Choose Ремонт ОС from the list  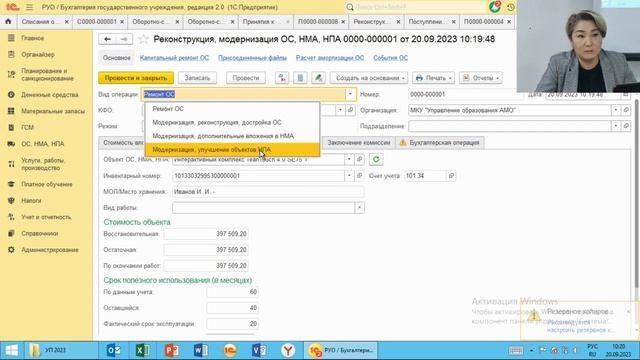[x=232, y=109]
